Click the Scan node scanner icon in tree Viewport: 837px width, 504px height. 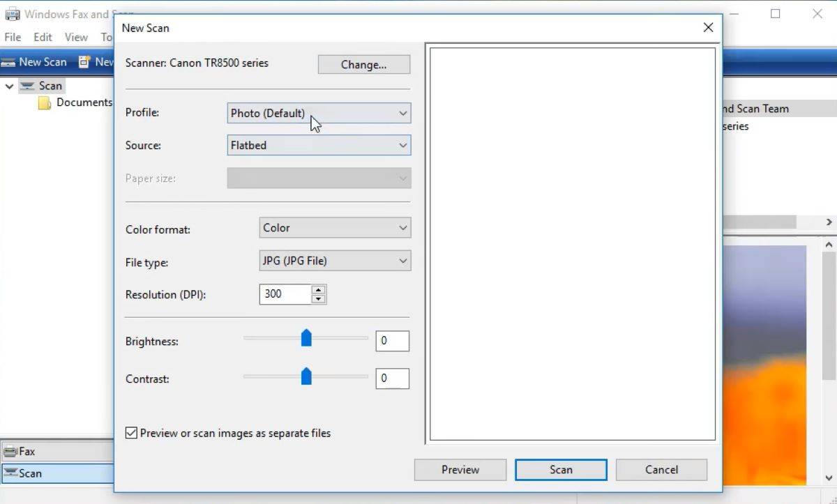pyautogui.click(x=28, y=85)
